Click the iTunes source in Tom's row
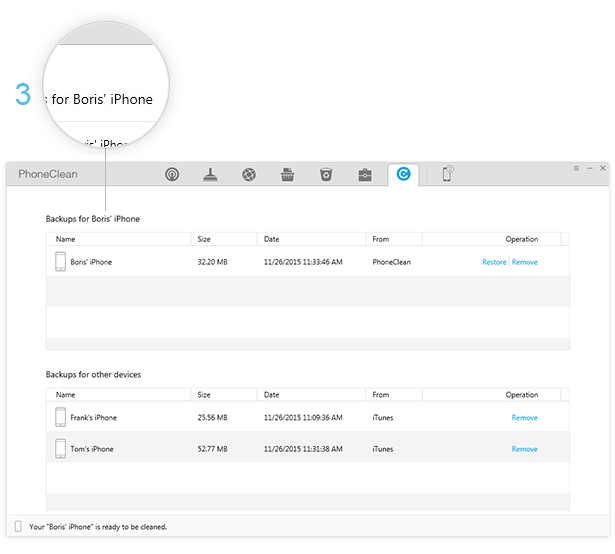Viewport: 615px width, 554px height. click(x=382, y=449)
